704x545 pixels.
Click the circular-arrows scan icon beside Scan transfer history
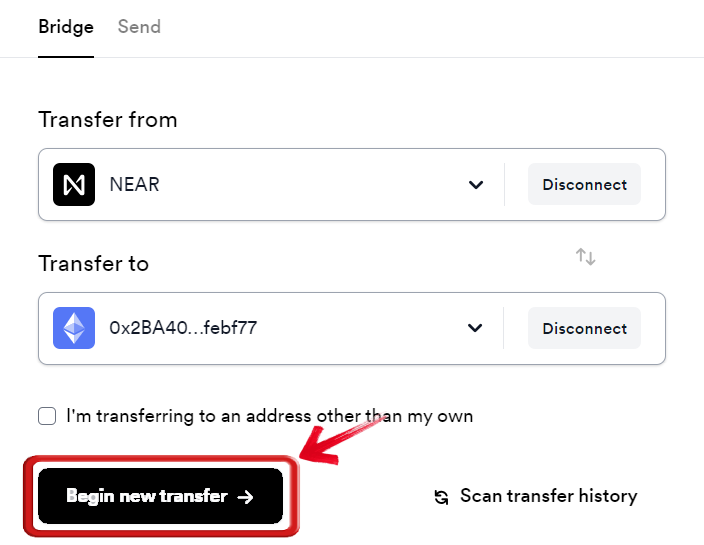pos(441,497)
